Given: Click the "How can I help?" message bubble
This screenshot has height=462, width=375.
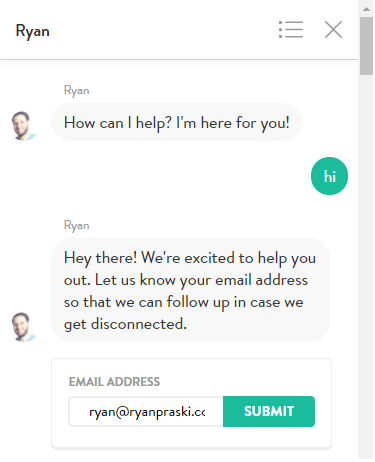Looking at the screenshot, I should (176, 122).
